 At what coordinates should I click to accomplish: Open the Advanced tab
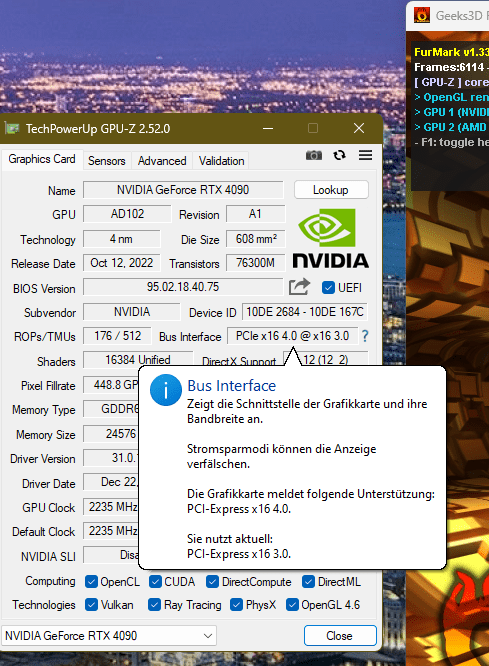pos(162,161)
